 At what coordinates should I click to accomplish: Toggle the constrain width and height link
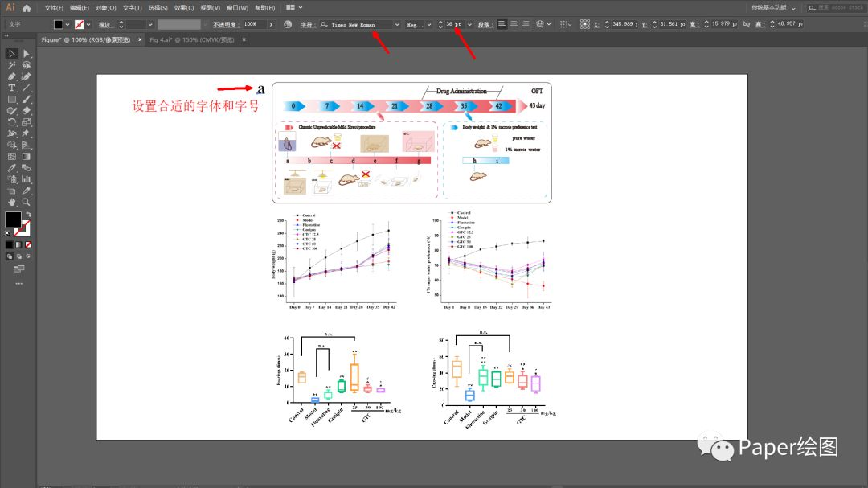(746, 24)
